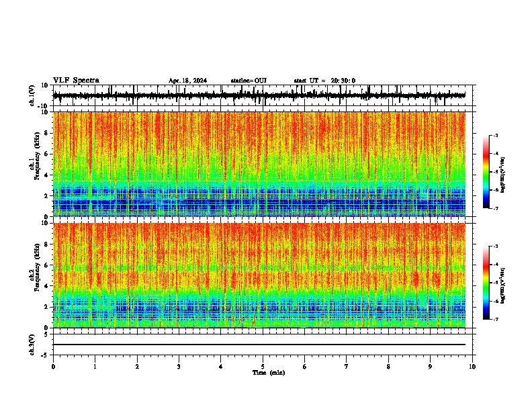This screenshot has width=532, height=411.
Task: Click tick label 2 on time axis
Action: [137, 367]
